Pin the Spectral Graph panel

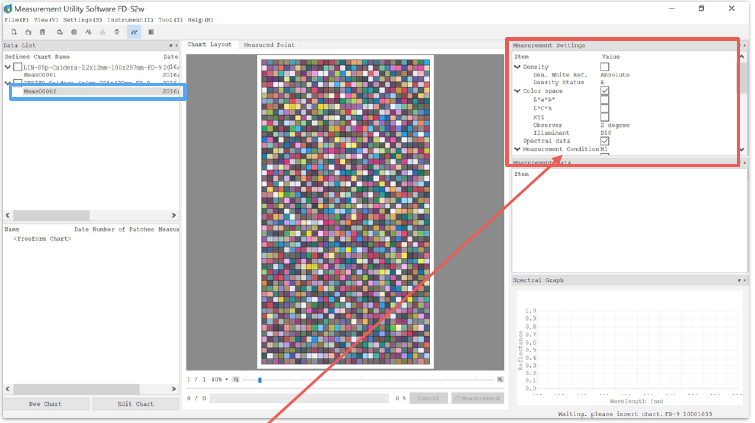click(739, 280)
